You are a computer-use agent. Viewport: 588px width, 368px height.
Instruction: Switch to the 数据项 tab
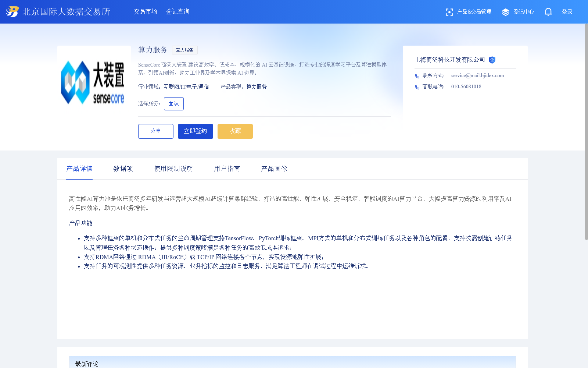pyautogui.click(x=123, y=169)
